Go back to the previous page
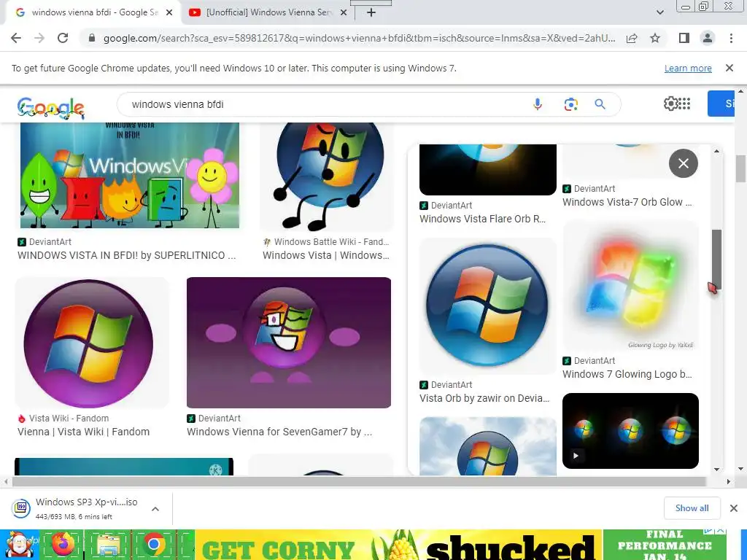 [16, 38]
